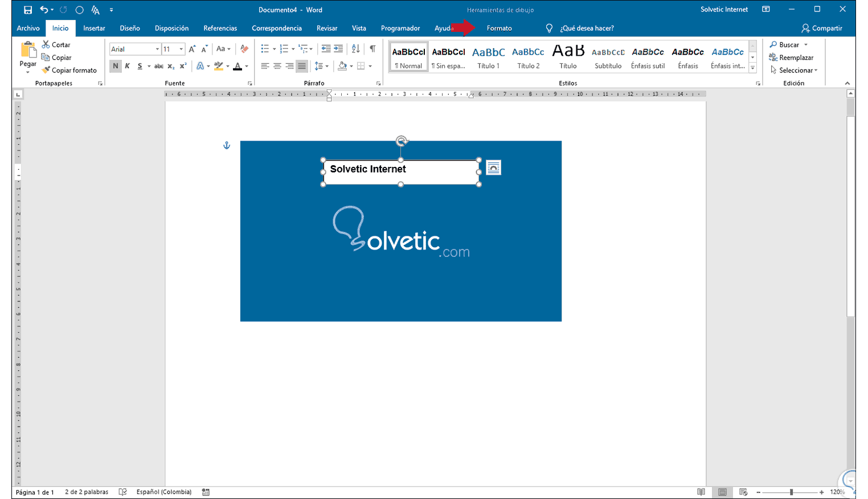Viewport: 868px width, 499px height.
Task: Sort the selected text alphabetically
Action: [x=356, y=49]
